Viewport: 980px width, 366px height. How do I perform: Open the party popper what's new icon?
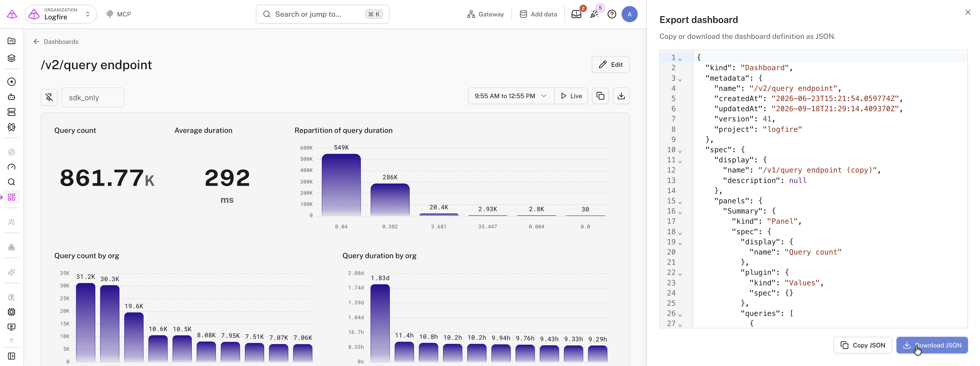(594, 14)
